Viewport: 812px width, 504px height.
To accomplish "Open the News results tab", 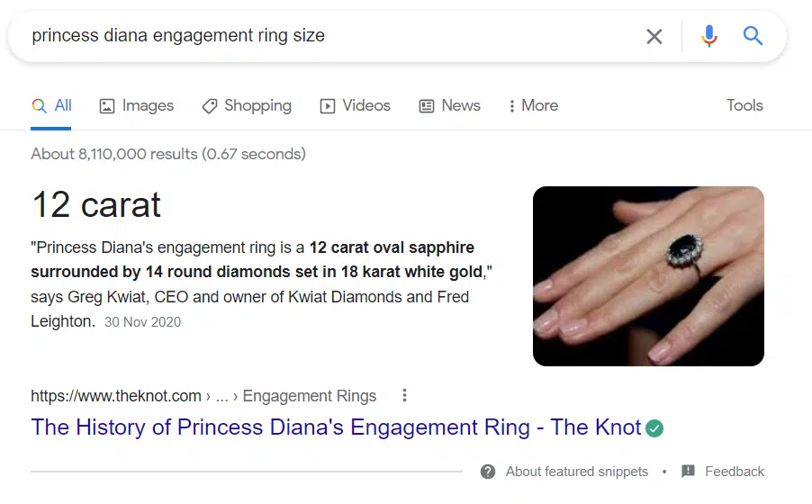I will 449,106.
